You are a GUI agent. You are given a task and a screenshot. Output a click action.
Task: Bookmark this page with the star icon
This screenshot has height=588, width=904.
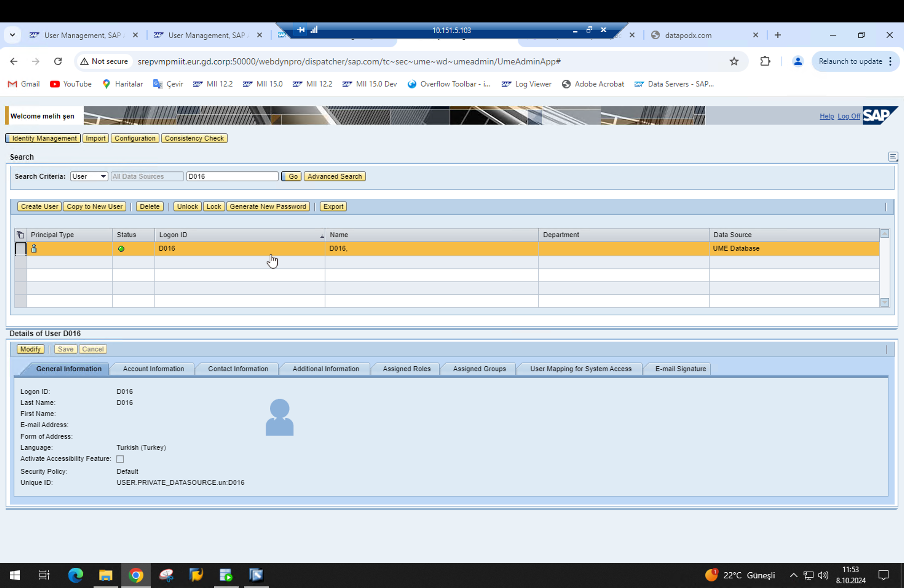click(x=734, y=62)
